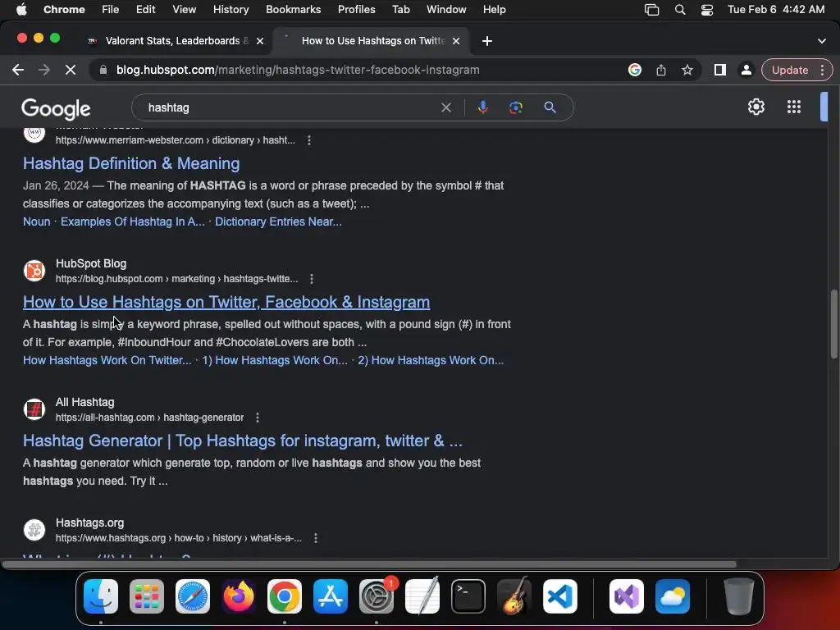The image size is (840, 630).
Task: Click the forward navigation arrow
Action: coord(44,70)
